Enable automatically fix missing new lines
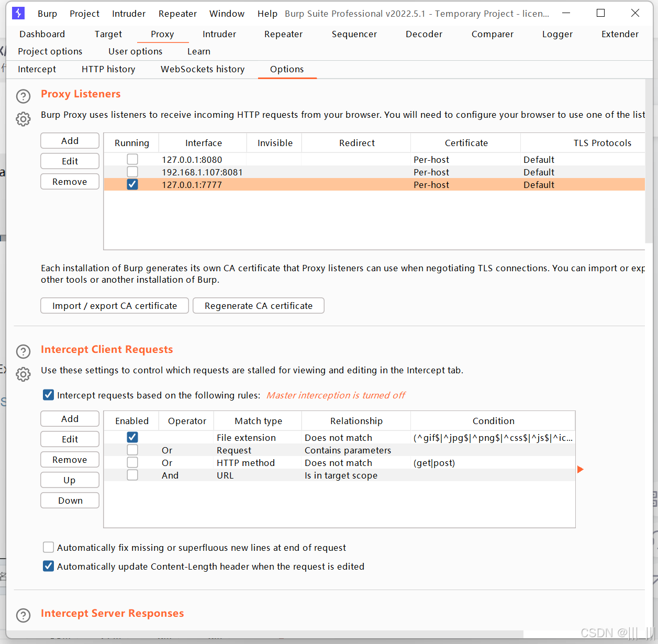 [48, 547]
